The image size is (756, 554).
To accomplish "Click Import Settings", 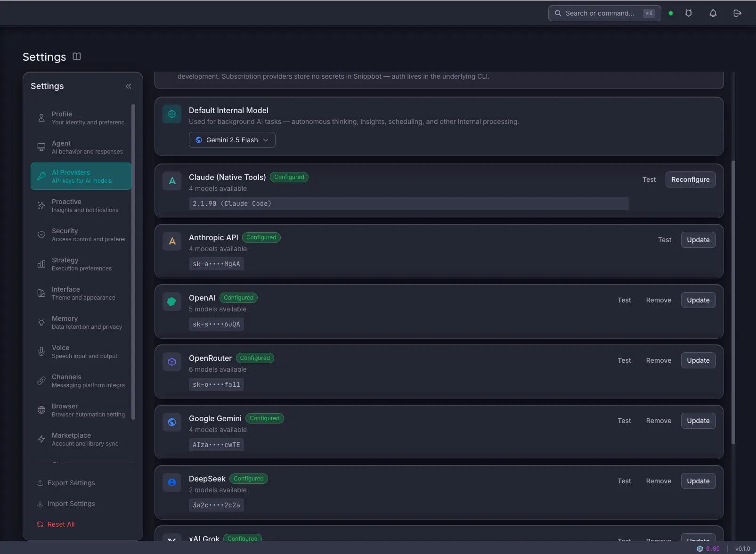I will click(x=66, y=504).
